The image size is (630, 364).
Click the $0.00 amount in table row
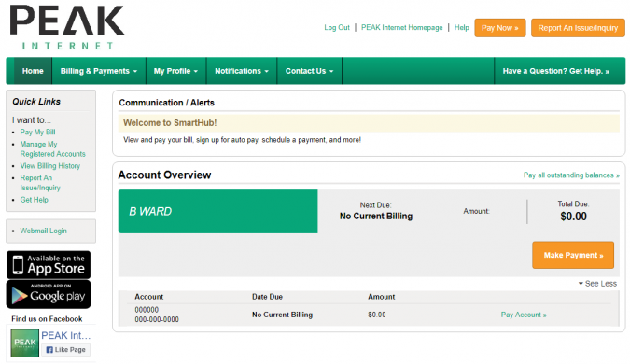coord(377,315)
